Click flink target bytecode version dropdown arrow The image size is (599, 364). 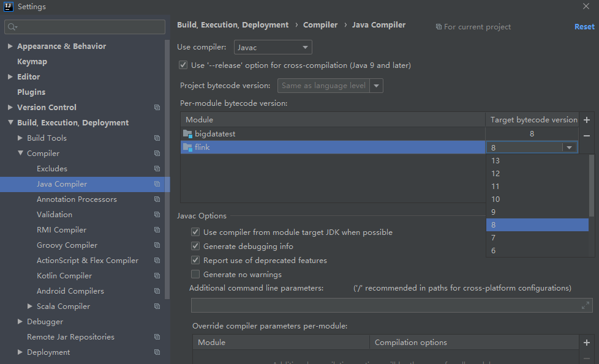[x=569, y=147]
